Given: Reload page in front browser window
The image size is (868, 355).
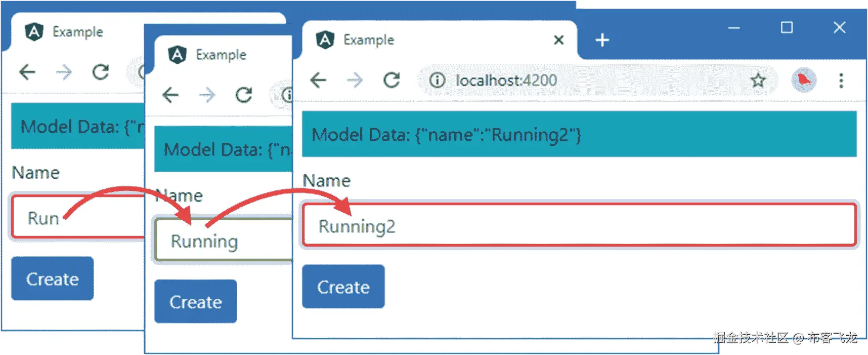Looking at the screenshot, I should tap(392, 80).
